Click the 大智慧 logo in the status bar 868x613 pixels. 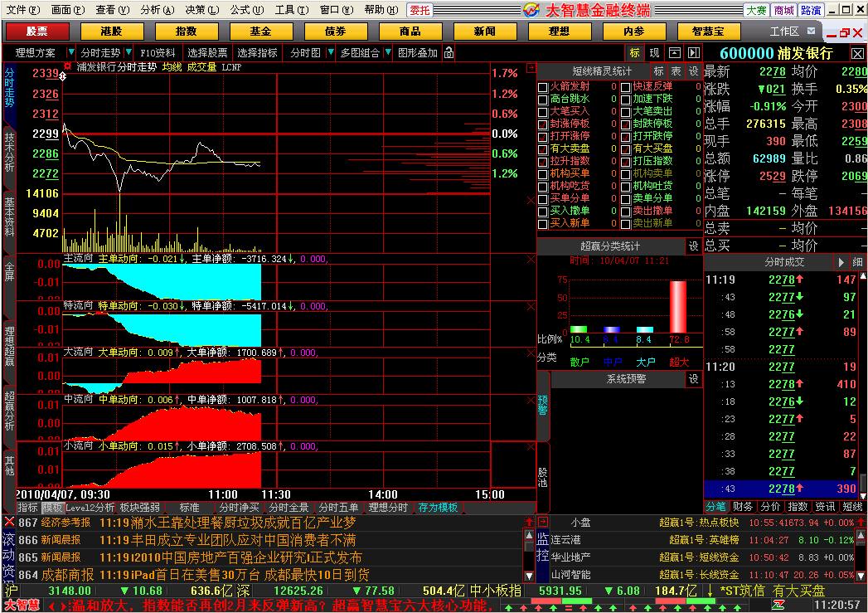pyautogui.click(x=22, y=606)
